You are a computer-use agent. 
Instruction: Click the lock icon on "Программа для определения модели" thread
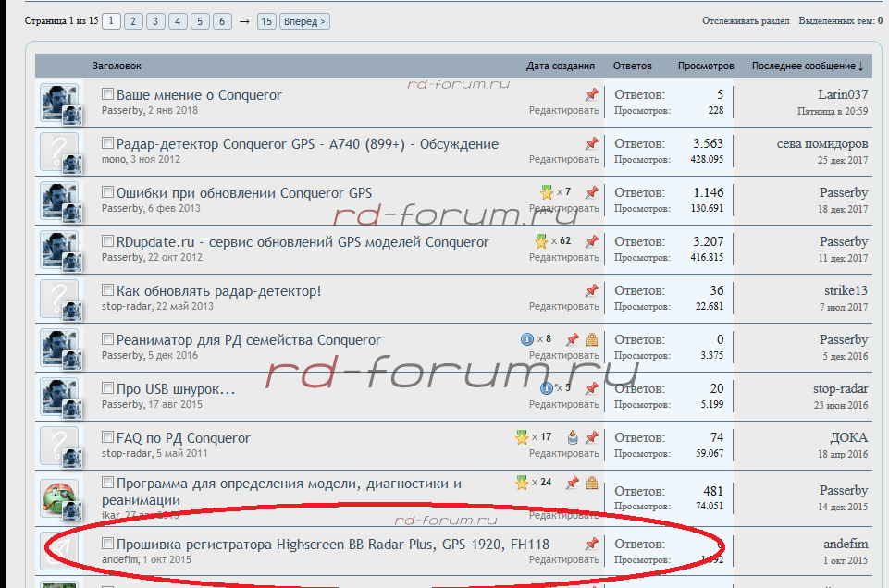[x=592, y=483]
